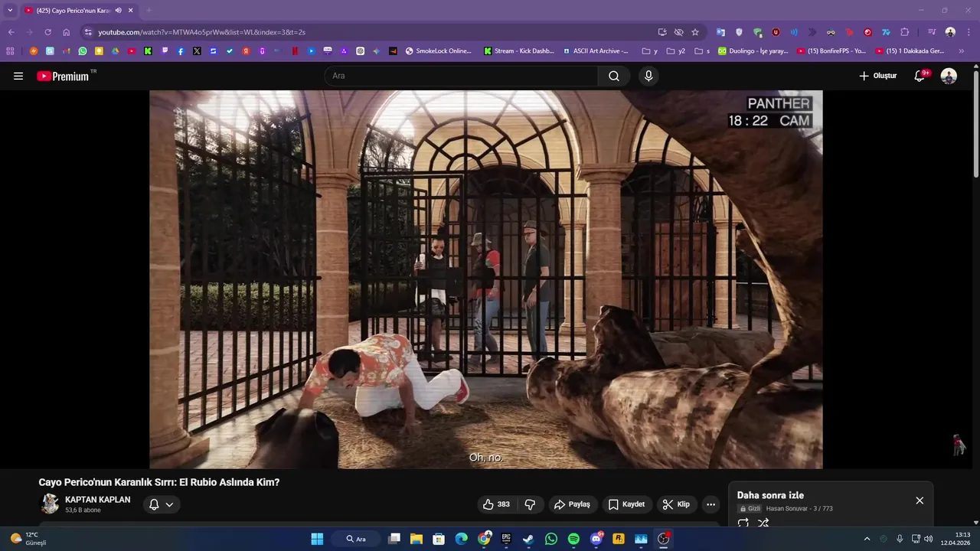Close the Daha sonra izle playlist panel
Image resolution: width=980 pixels, height=551 pixels.
(920, 500)
